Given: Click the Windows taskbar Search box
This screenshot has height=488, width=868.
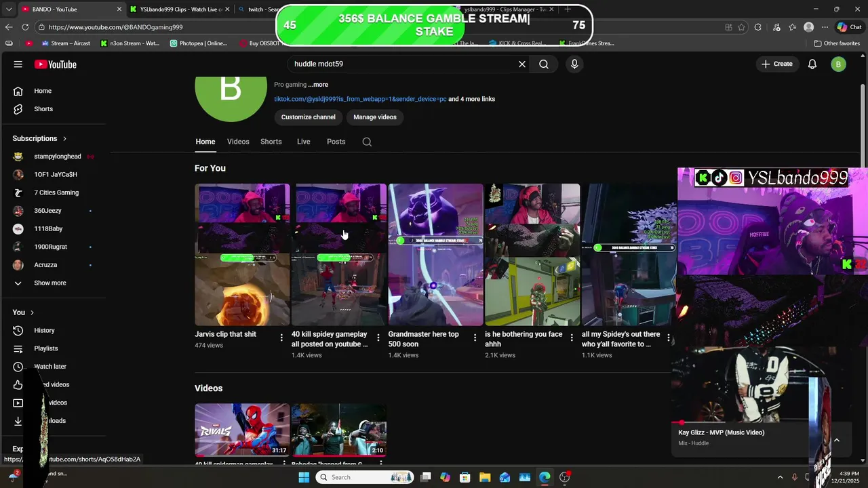Looking at the screenshot, I should coord(365,477).
